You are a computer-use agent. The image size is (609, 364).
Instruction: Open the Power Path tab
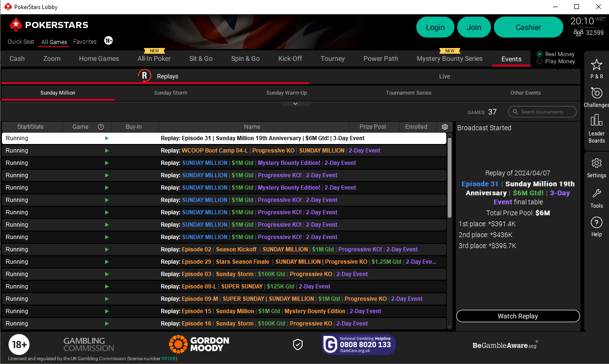(x=381, y=58)
